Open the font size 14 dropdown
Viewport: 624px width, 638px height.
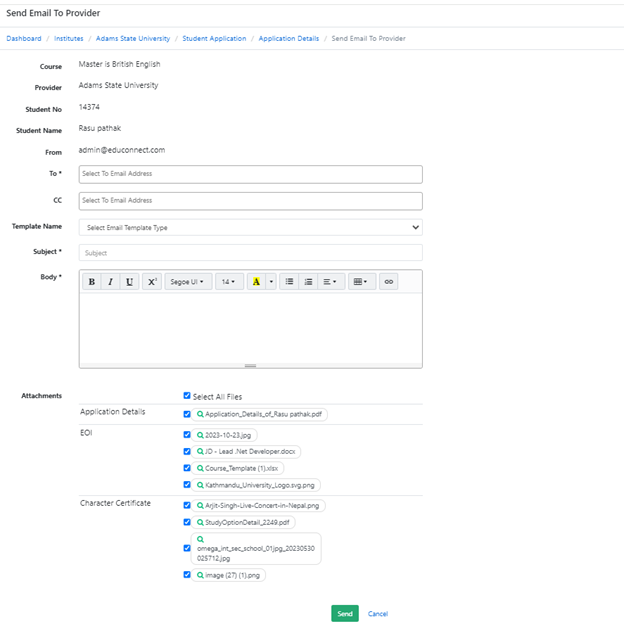pos(229,282)
